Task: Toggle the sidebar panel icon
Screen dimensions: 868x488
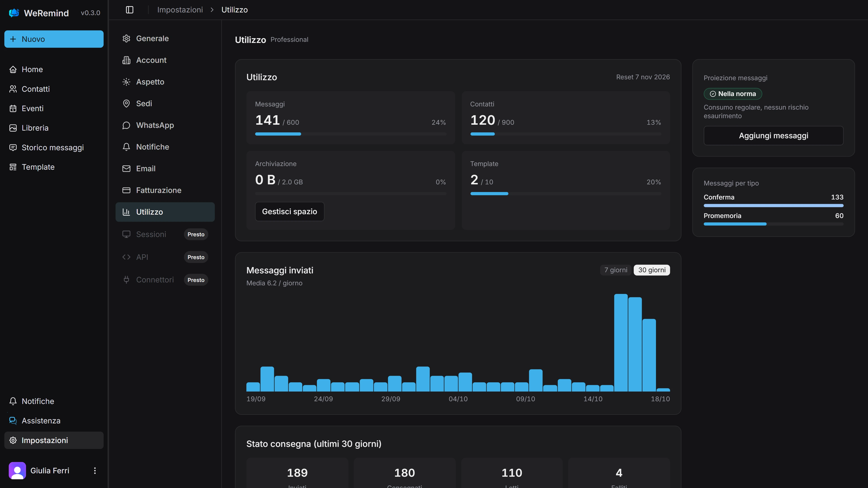Action: [x=129, y=10]
